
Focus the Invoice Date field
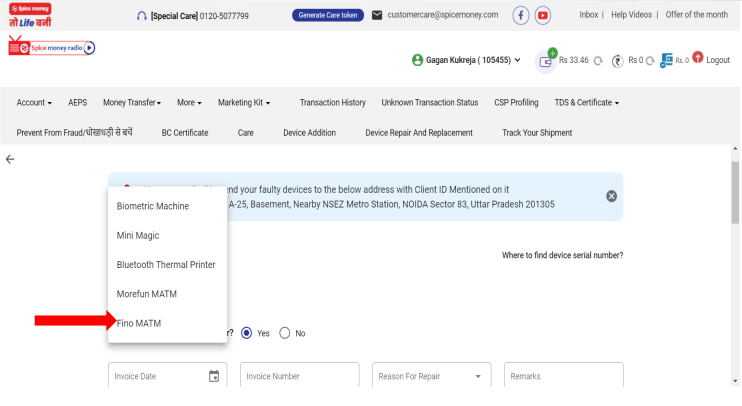click(x=168, y=376)
